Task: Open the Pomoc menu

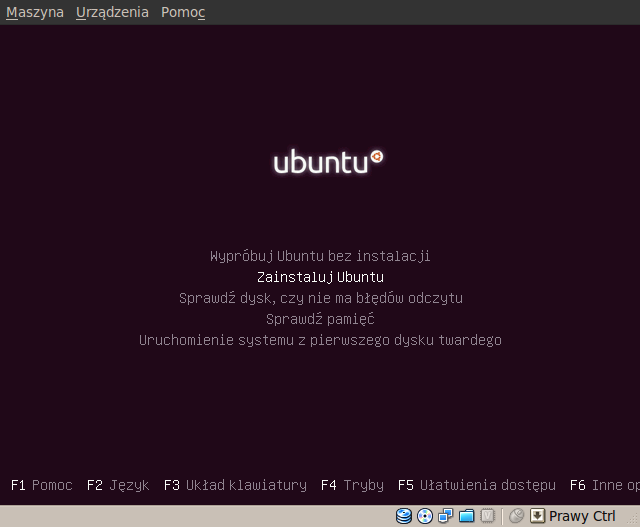Action: coord(183,12)
